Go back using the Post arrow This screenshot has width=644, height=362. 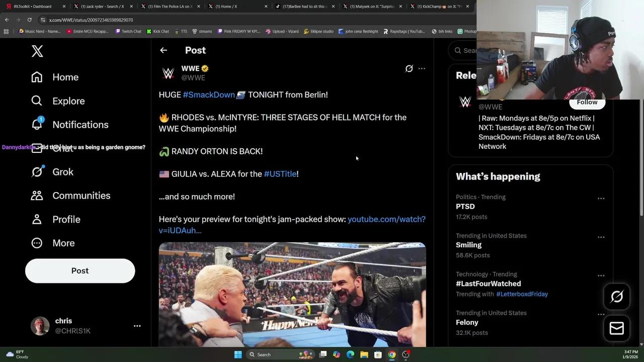pyautogui.click(x=164, y=50)
